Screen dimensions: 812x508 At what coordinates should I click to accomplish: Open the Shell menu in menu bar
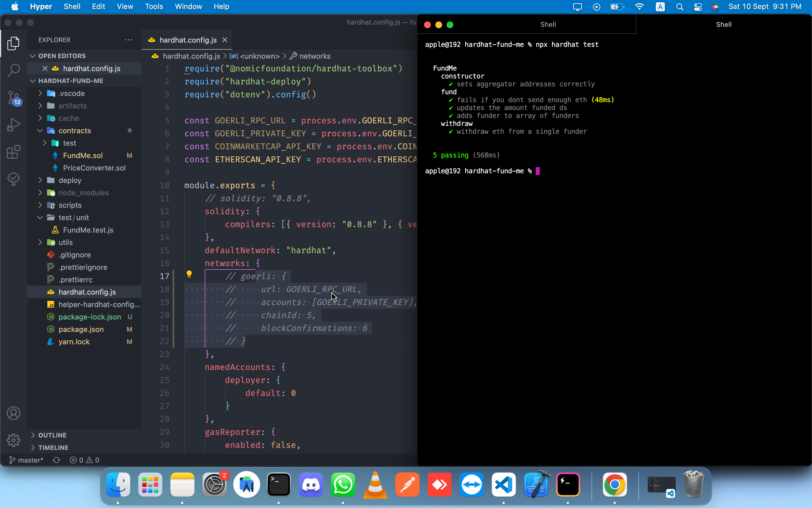(72, 7)
